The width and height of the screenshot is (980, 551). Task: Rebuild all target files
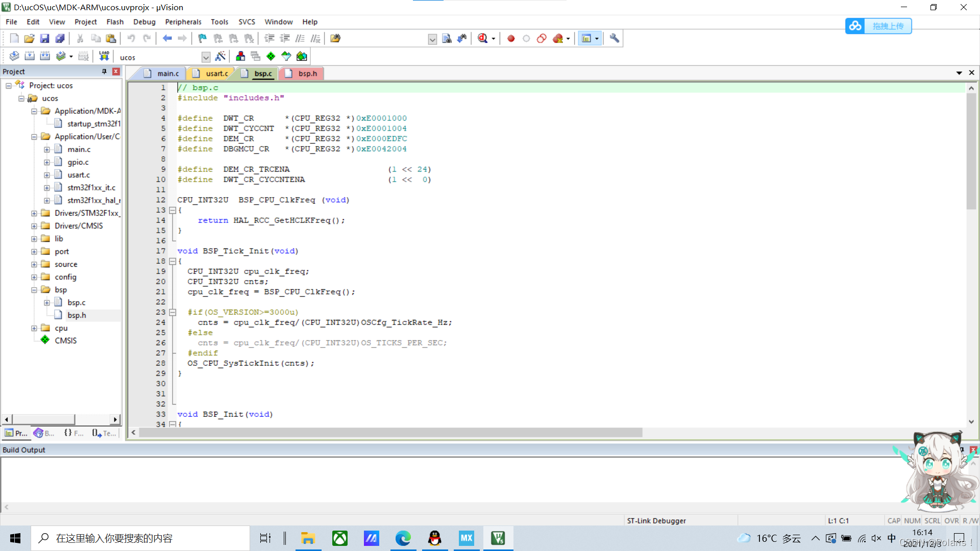pos(45,56)
